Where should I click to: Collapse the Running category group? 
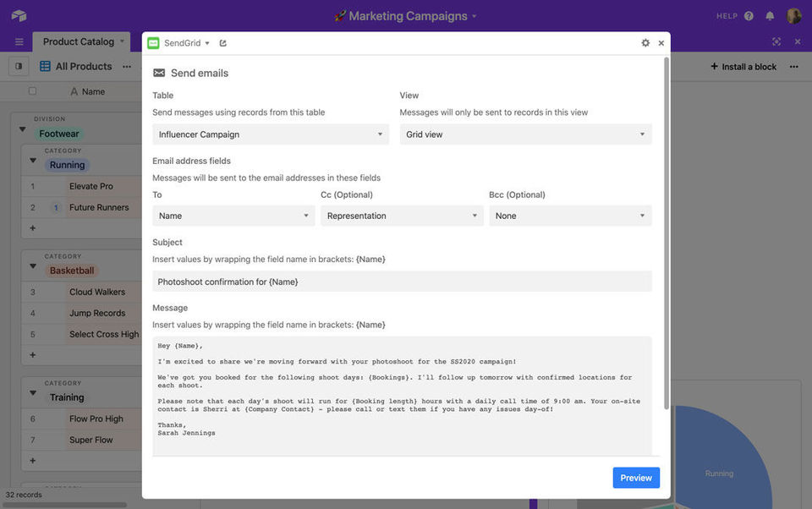(33, 161)
